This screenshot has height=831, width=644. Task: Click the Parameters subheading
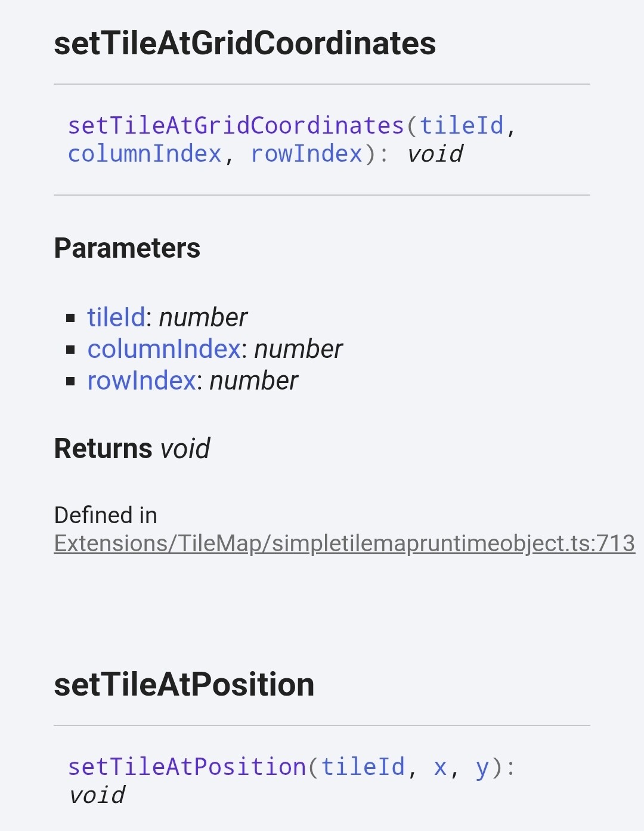pyautogui.click(x=127, y=248)
